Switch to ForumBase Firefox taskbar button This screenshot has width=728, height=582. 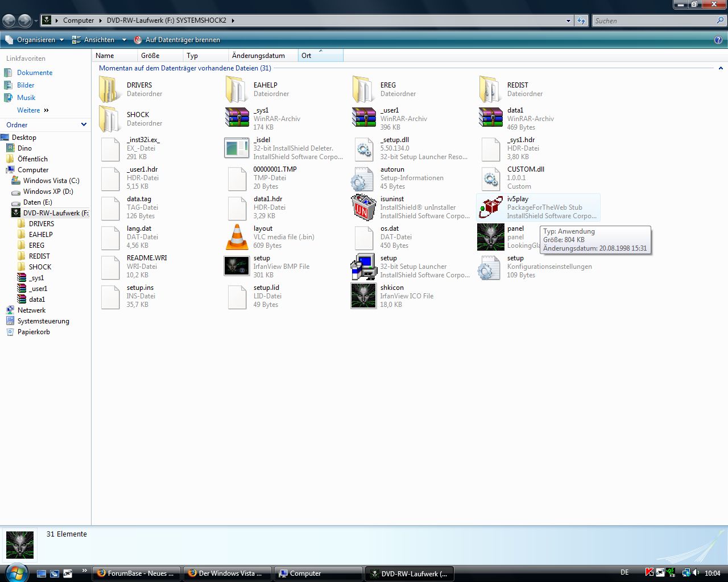136,573
